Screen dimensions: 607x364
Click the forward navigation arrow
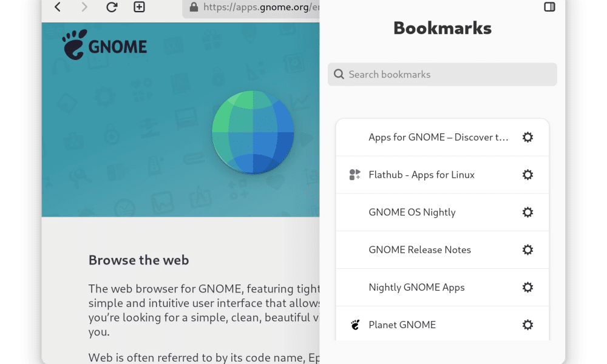(x=84, y=7)
